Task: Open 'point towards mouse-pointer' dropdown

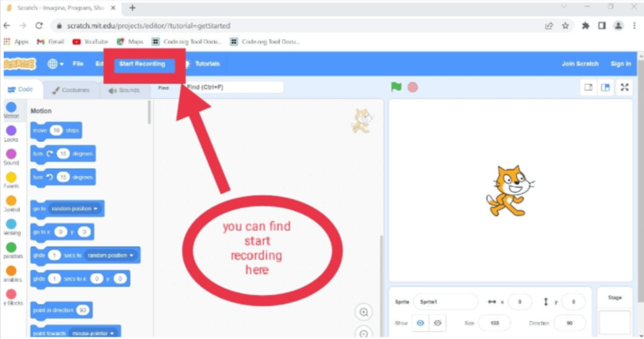Action: [x=113, y=333]
